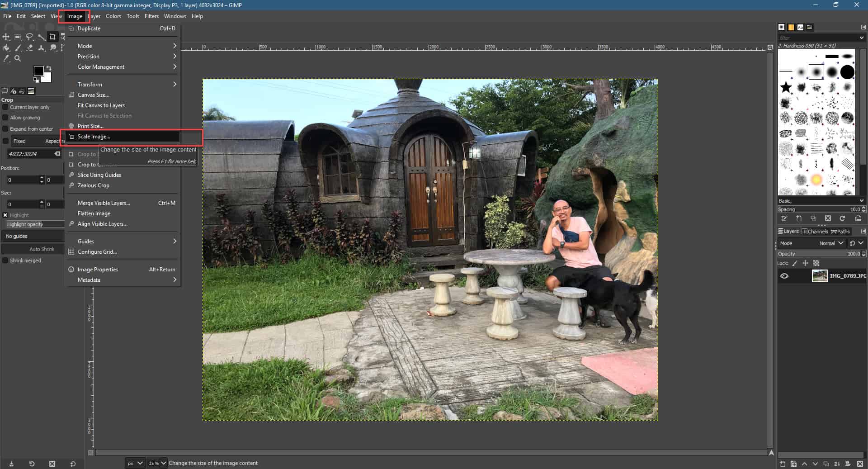The height and width of the screenshot is (469, 868).
Task: Select the Move tool in the toolbox
Action: coord(6,37)
